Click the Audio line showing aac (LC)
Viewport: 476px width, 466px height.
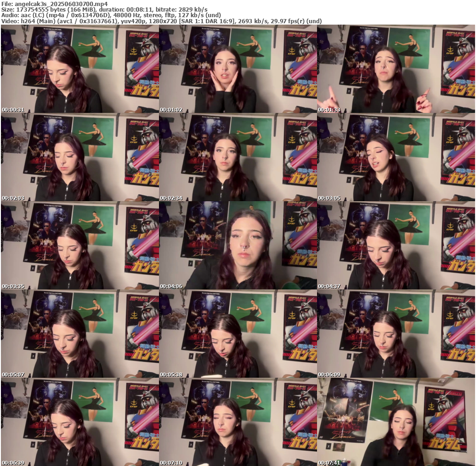(111, 15)
